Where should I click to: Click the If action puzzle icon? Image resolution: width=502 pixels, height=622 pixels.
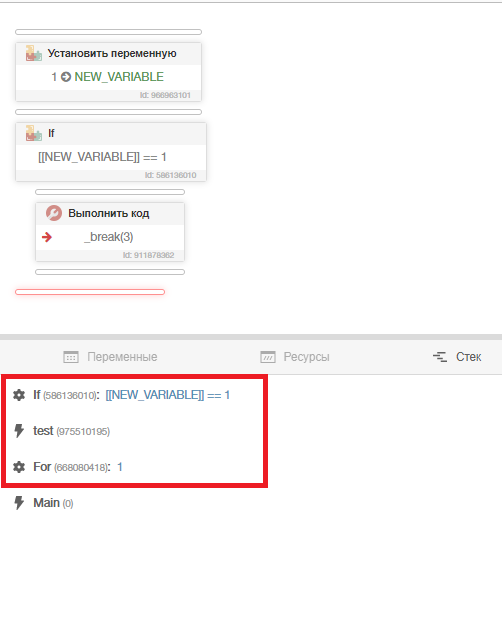pyautogui.click(x=34, y=133)
